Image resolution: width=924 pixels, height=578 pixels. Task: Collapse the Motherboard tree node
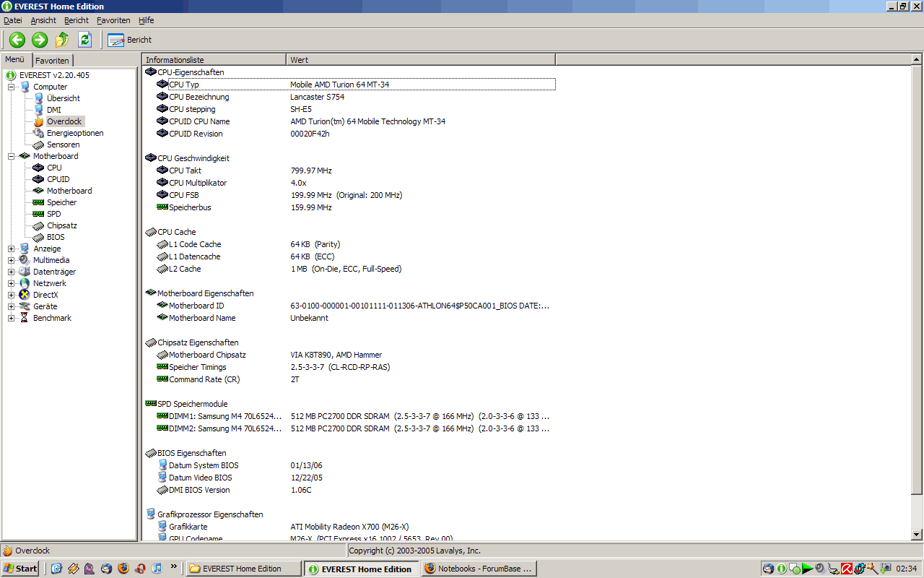(12, 156)
